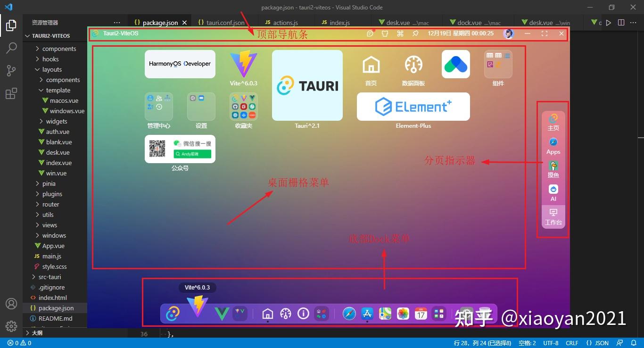
Task: Open Safari from the bottom Dock
Action: click(x=349, y=313)
